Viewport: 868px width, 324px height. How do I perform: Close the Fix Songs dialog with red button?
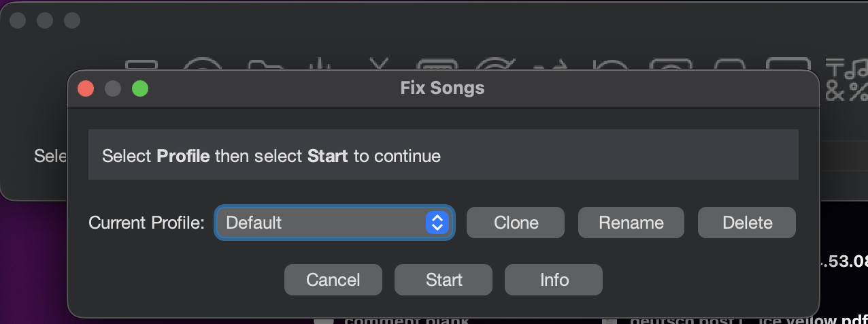point(86,88)
